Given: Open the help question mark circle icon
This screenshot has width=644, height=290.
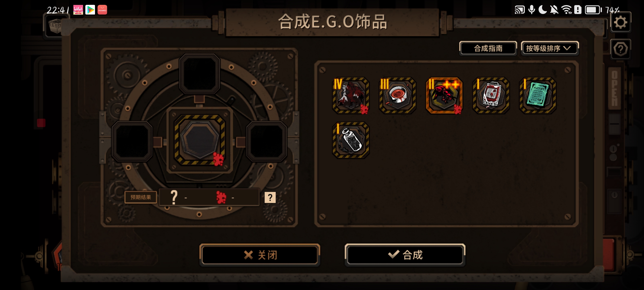Looking at the screenshot, I should pyautogui.click(x=621, y=49).
